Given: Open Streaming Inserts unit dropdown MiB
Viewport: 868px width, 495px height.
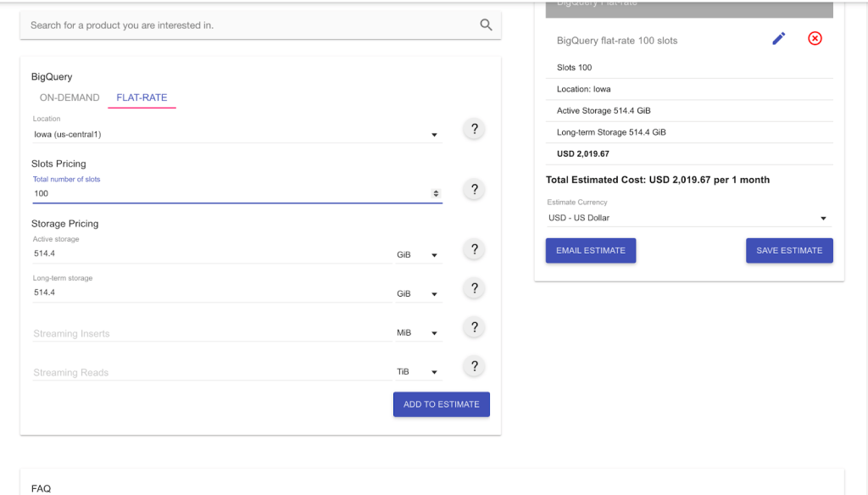Looking at the screenshot, I should 418,333.
